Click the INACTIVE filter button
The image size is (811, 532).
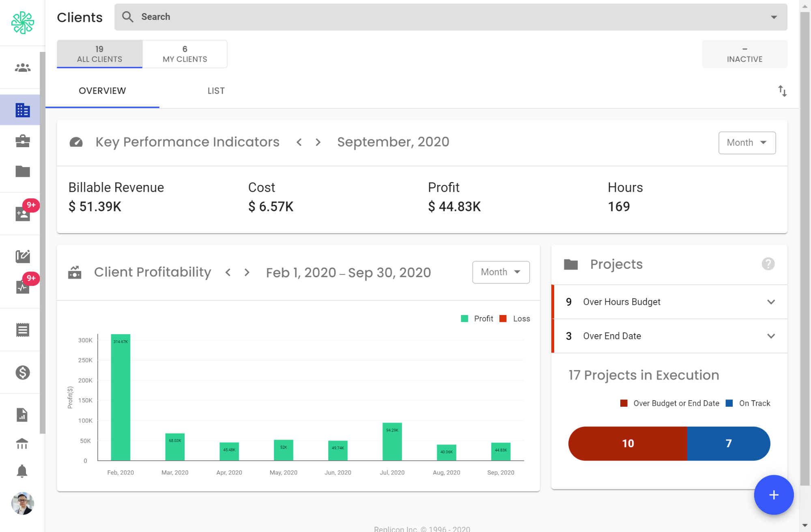pos(744,54)
